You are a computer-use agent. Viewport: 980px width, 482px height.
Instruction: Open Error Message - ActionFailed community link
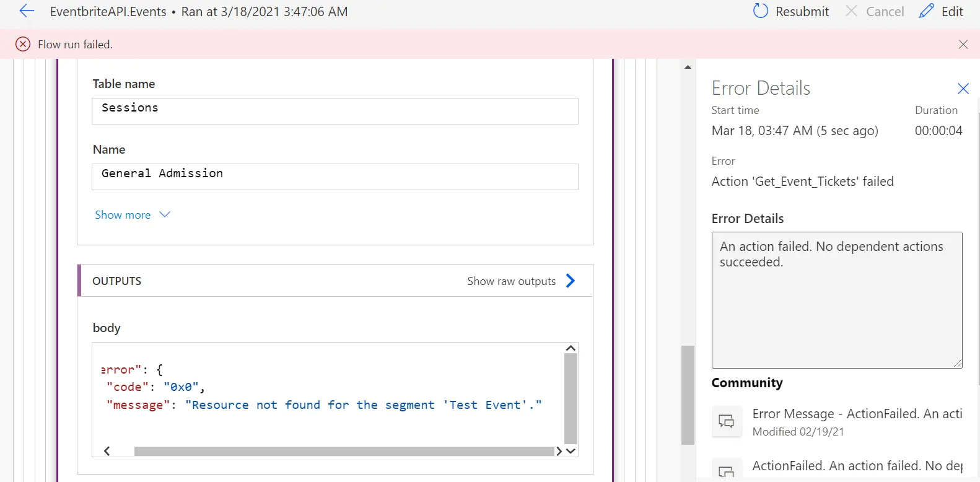click(857, 414)
